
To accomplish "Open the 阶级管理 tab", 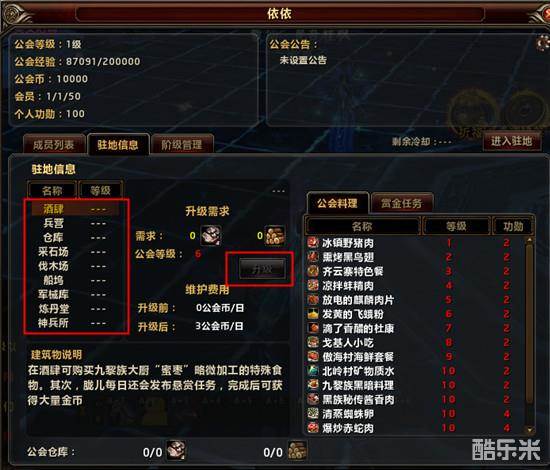I will point(182,144).
